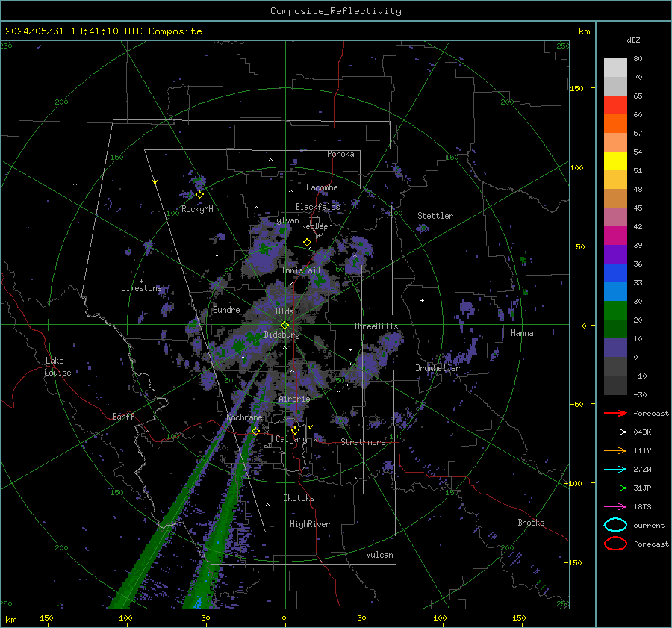
Task: Click the cyan current ellipse icon
Action: pyautogui.click(x=615, y=525)
